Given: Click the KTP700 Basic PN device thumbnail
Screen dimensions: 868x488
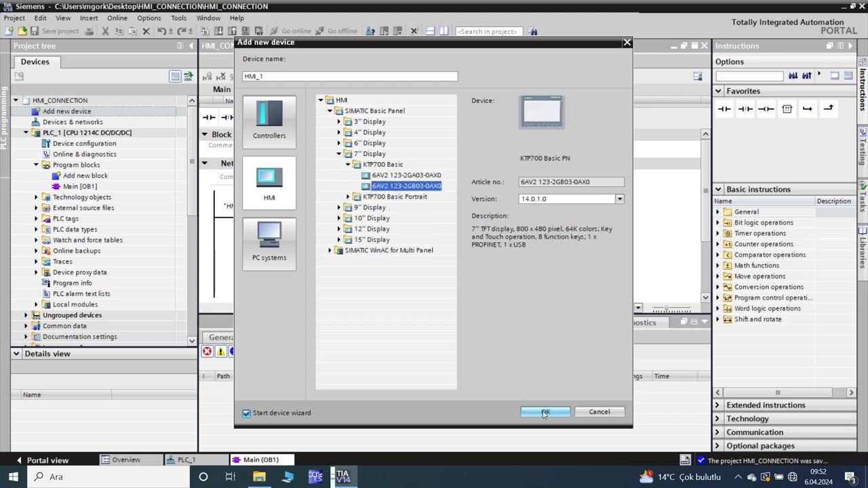Looking at the screenshot, I should pos(542,112).
